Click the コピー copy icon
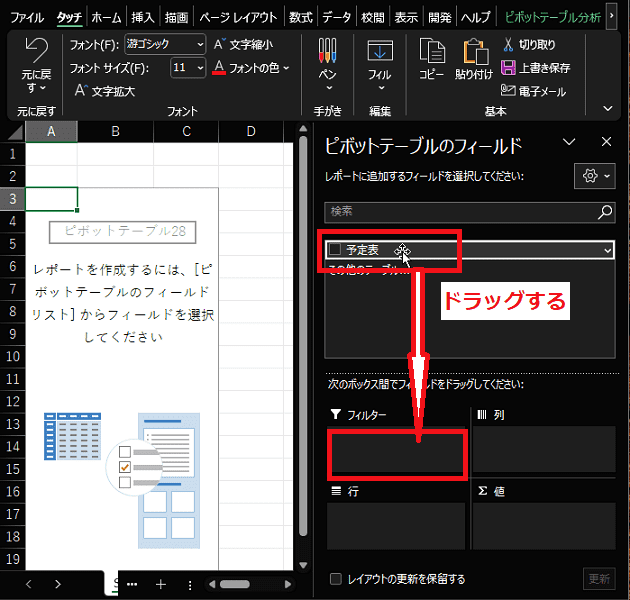This screenshot has height=600, width=630. coord(431,51)
